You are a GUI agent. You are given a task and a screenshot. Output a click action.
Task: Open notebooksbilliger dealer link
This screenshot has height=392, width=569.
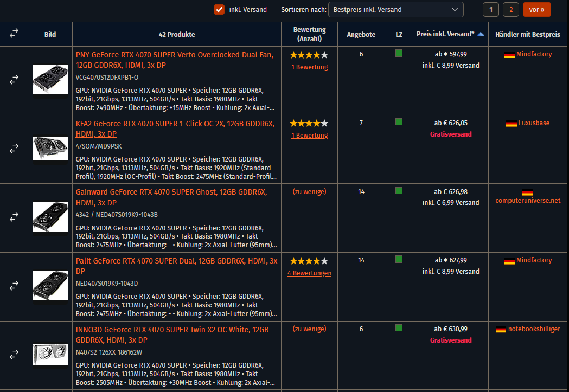[x=534, y=329]
